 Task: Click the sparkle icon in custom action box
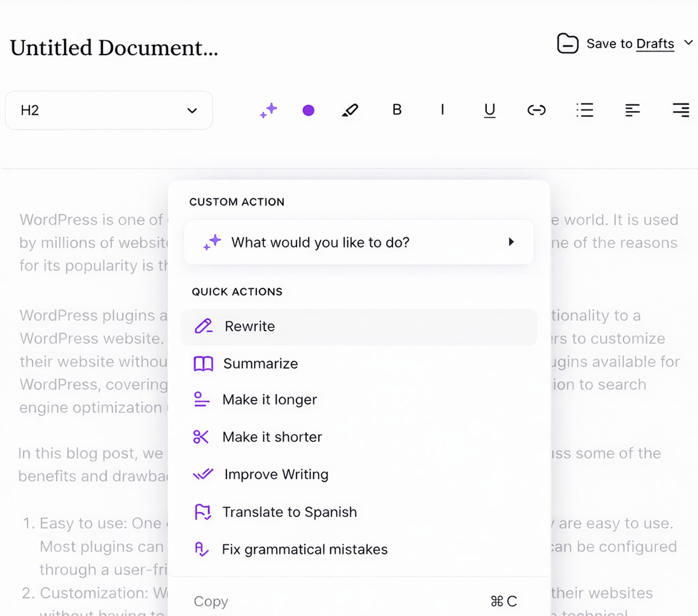click(x=212, y=242)
